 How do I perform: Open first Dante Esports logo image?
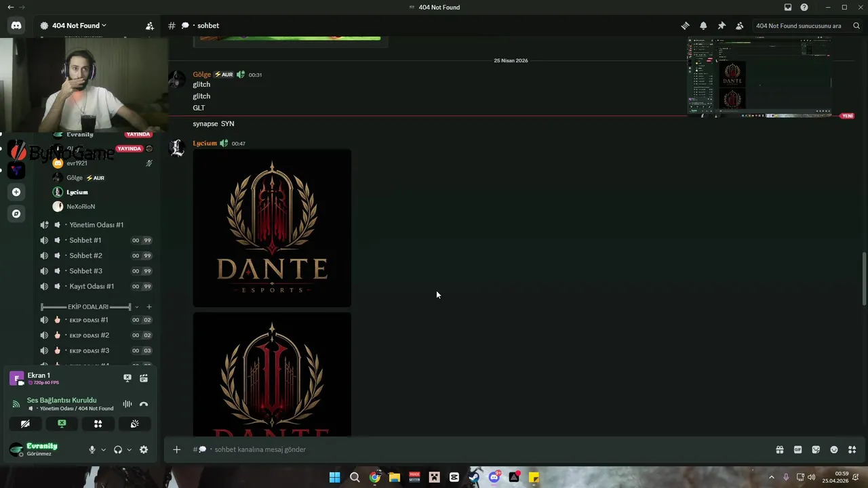click(x=272, y=228)
